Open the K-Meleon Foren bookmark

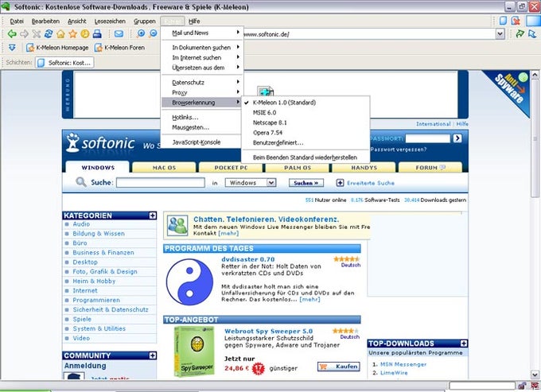tap(119, 48)
